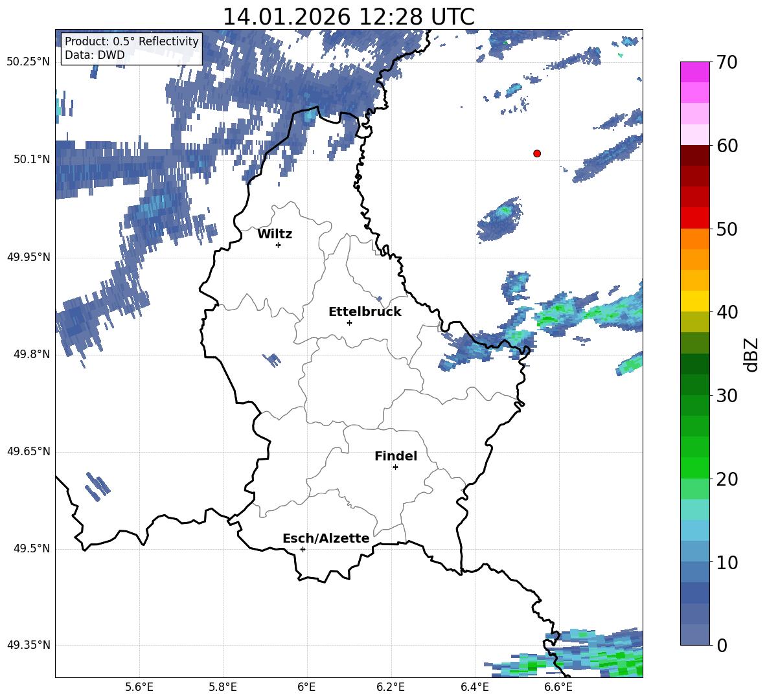Click the Ettelbruck cross marker
The width and height of the screenshot is (767, 700).
349,322
